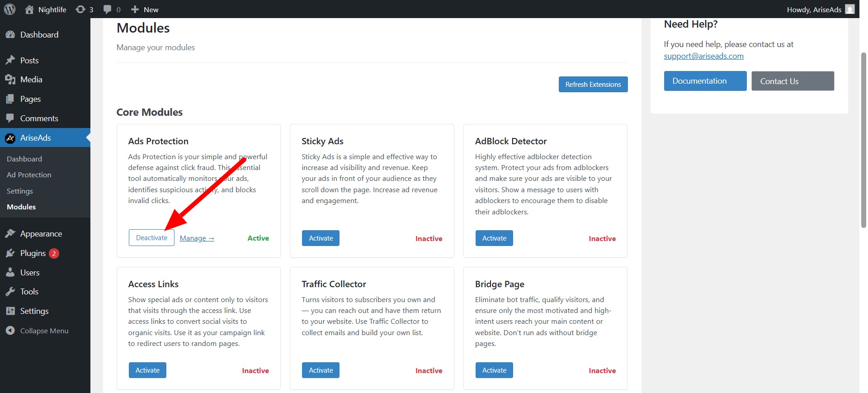Open the Tools menu
This screenshot has height=393, width=868.
(29, 292)
